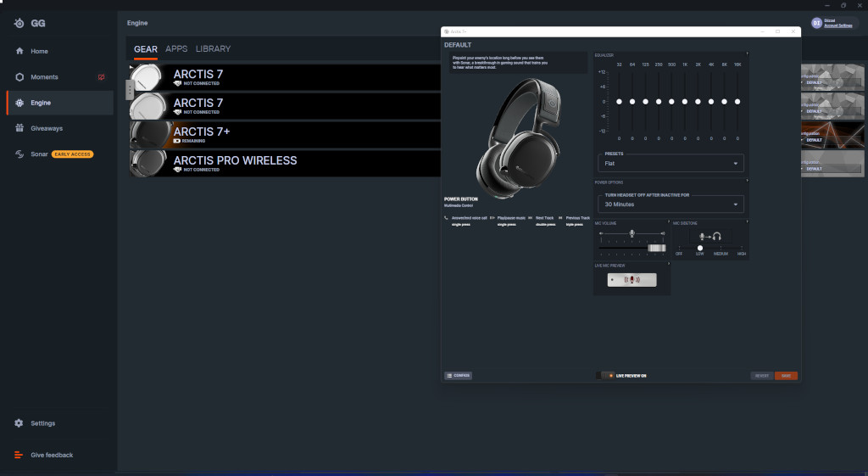The image size is (868, 476).
Task: Open the Account Settings link
Action: click(x=838, y=25)
